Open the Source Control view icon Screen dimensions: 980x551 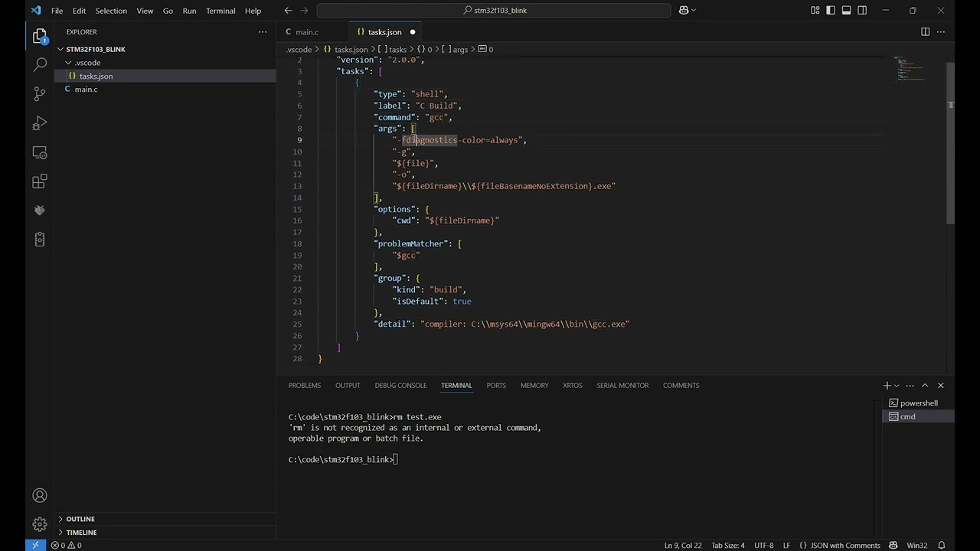(x=40, y=94)
